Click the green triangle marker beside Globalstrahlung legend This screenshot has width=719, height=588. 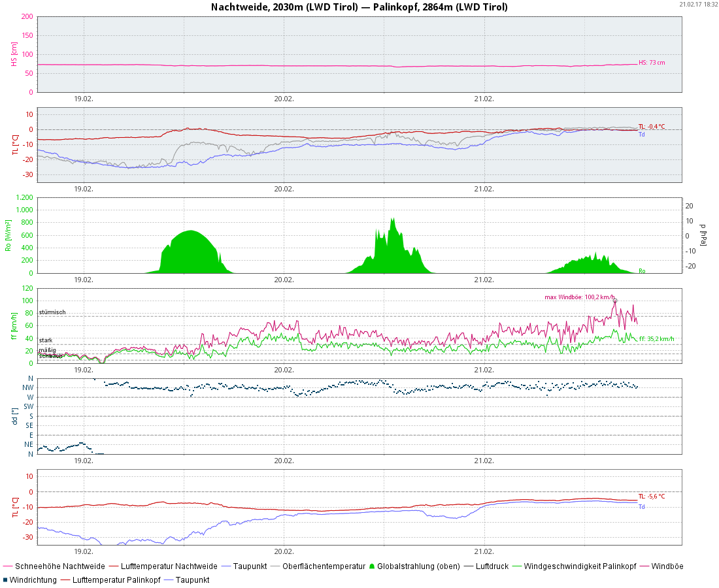(373, 566)
